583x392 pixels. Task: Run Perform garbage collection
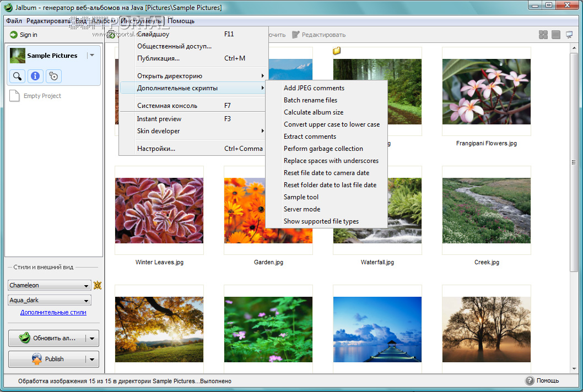pyautogui.click(x=326, y=149)
